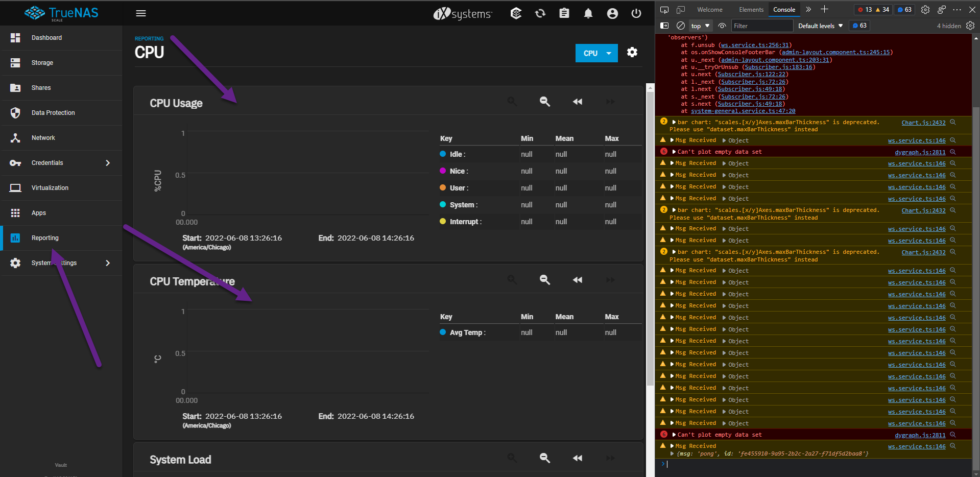Toggle the live expression eye icon

click(722, 26)
